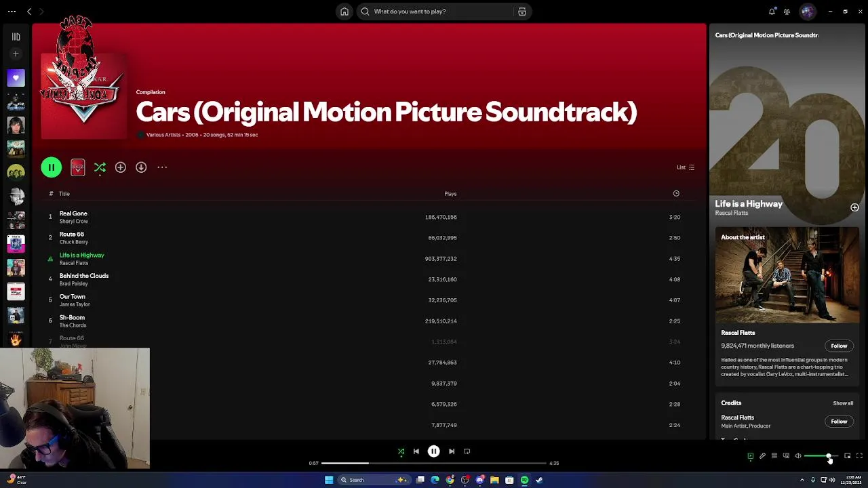Toggle repeat mode
The width and height of the screenshot is (868, 488).
pyautogui.click(x=467, y=451)
